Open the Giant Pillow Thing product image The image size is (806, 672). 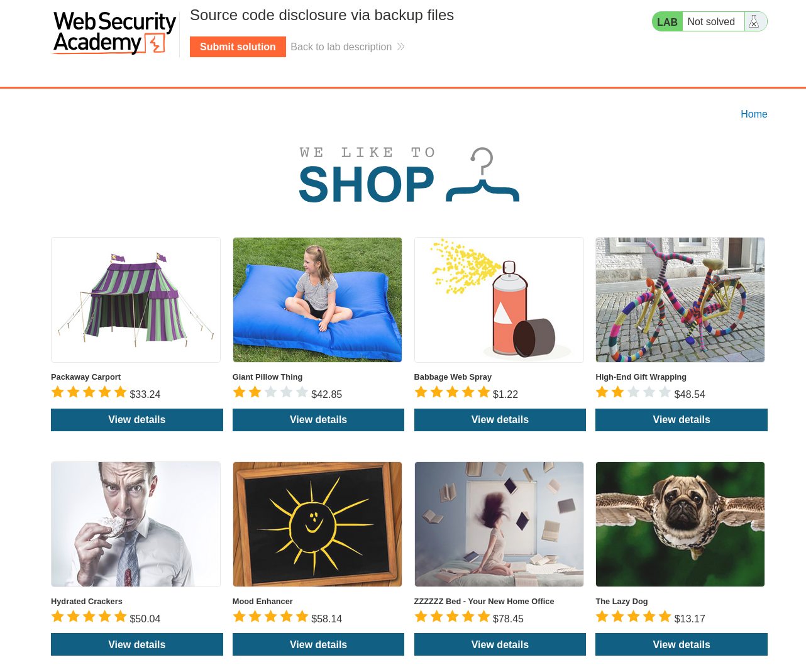[317, 300]
